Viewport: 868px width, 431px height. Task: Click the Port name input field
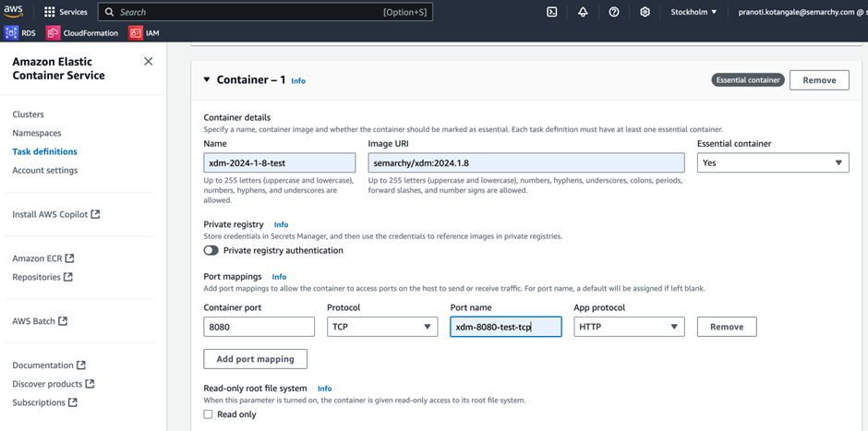click(x=506, y=327)
